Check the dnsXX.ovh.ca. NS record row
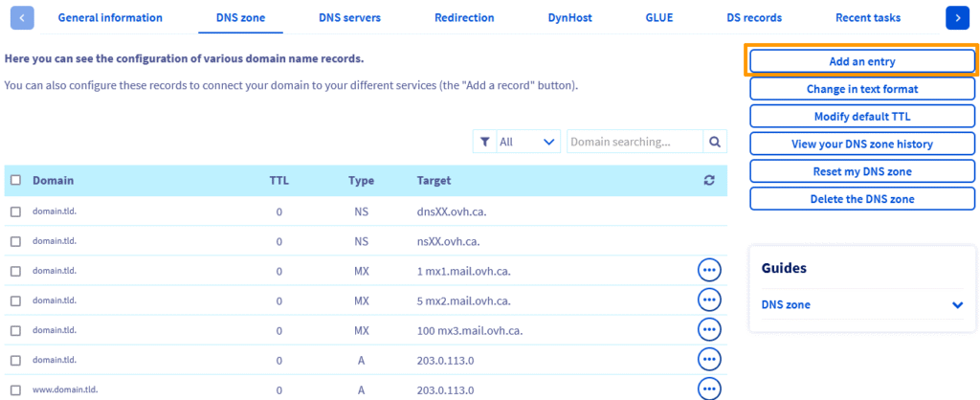 point(15,211)
